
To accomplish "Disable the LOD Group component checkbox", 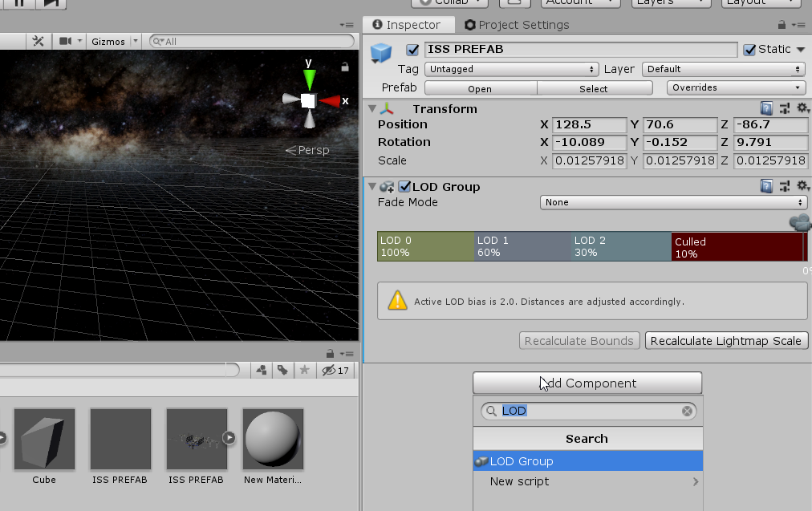I will tap(404, 187).
